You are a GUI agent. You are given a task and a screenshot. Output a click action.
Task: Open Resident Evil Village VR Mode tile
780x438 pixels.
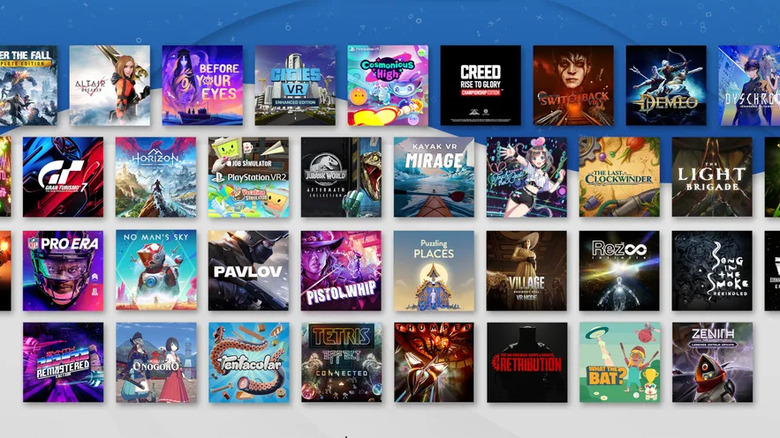coord(526,271)
